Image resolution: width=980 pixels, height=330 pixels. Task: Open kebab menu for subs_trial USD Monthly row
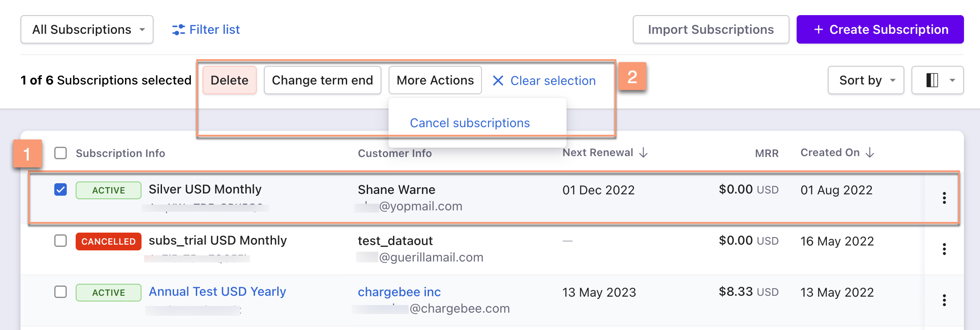pos(944,249)
